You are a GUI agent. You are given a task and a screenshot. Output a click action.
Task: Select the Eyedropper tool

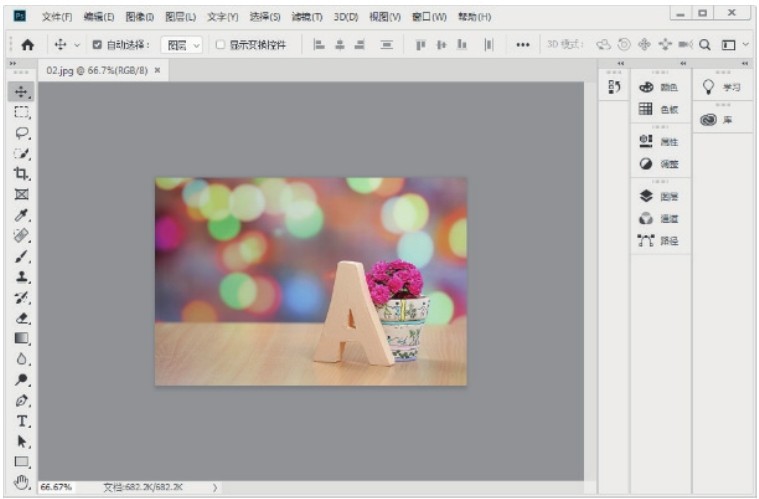coord(22,215)
